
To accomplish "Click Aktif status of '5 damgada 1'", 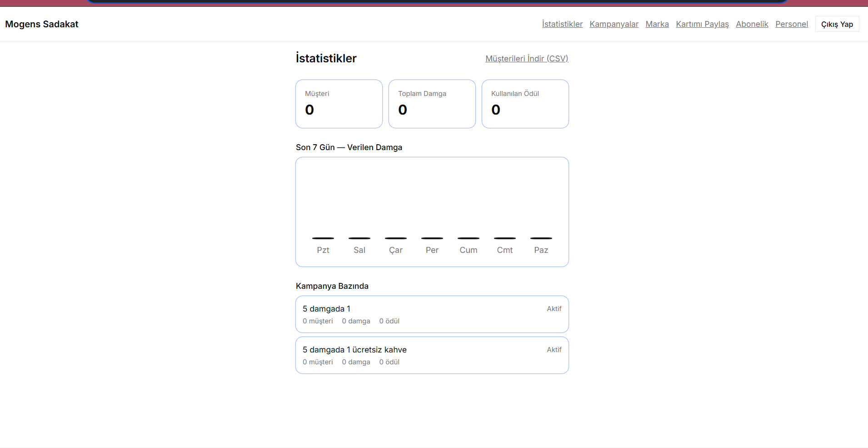I will (554, 309).
